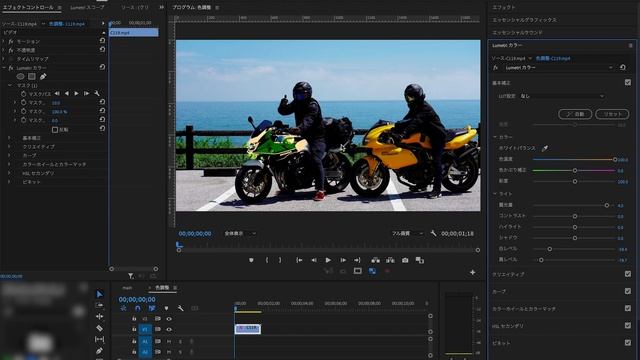This screenshot has width=640, height=360.
Task: Toggle the HSL セカンダリ section checkbox
Action: (x=628, y=325)
